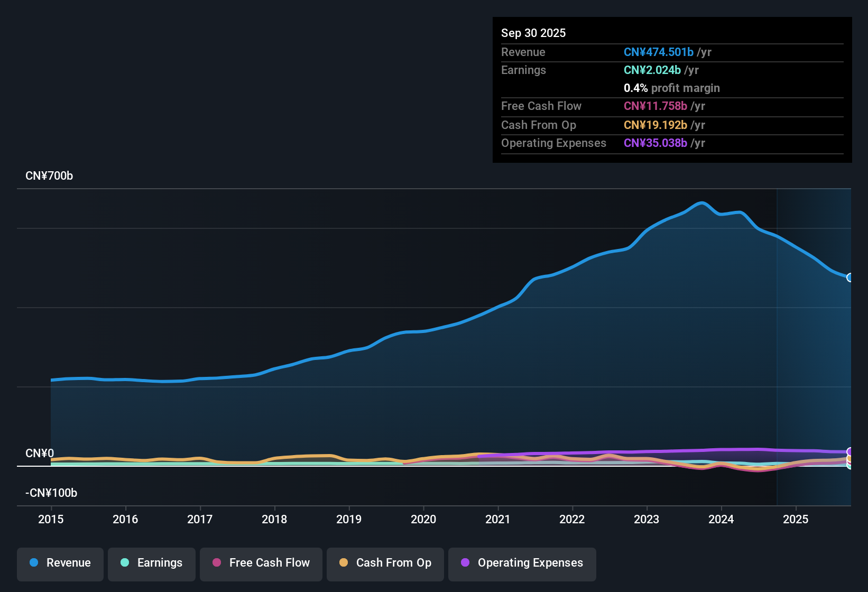Select the revenue endpoint marker at chart right edge

850,277
